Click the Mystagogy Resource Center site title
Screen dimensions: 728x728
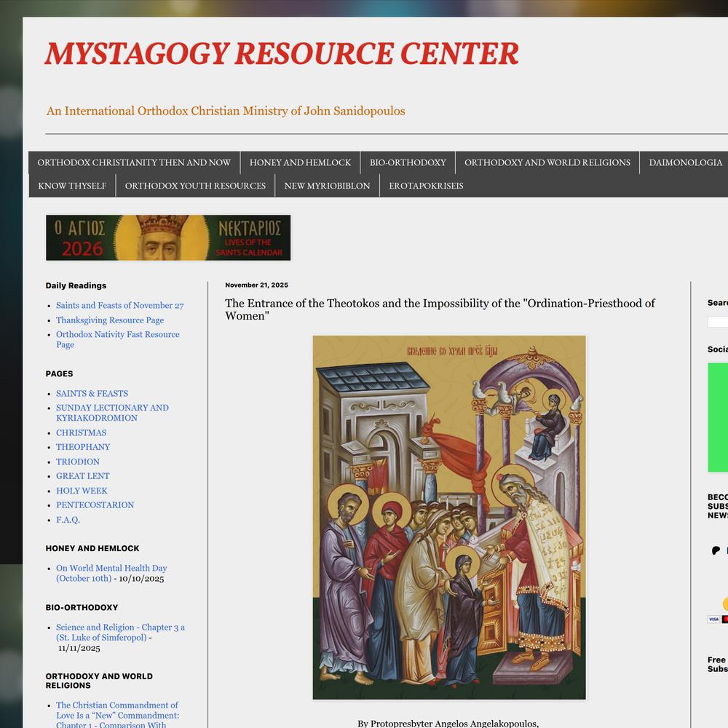point(282,54)
